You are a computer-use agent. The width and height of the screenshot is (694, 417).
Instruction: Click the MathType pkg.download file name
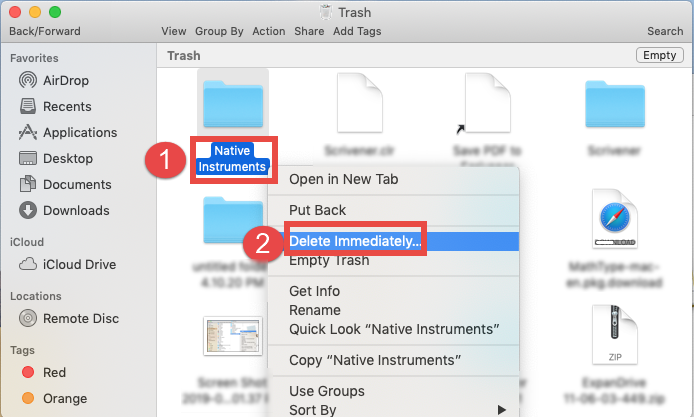tap(614, 274)
